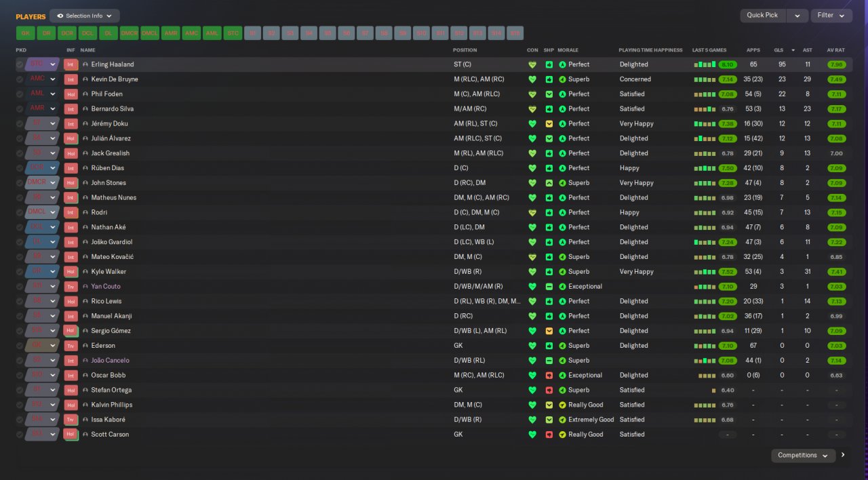
Task: Sort by the AV RAT column header
Action: click(836, 50)
